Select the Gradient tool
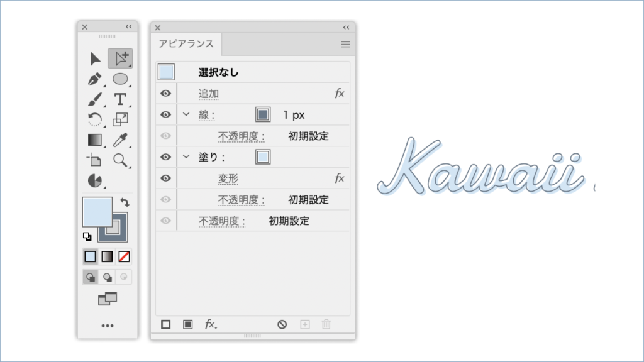 (x=95, y=140)
